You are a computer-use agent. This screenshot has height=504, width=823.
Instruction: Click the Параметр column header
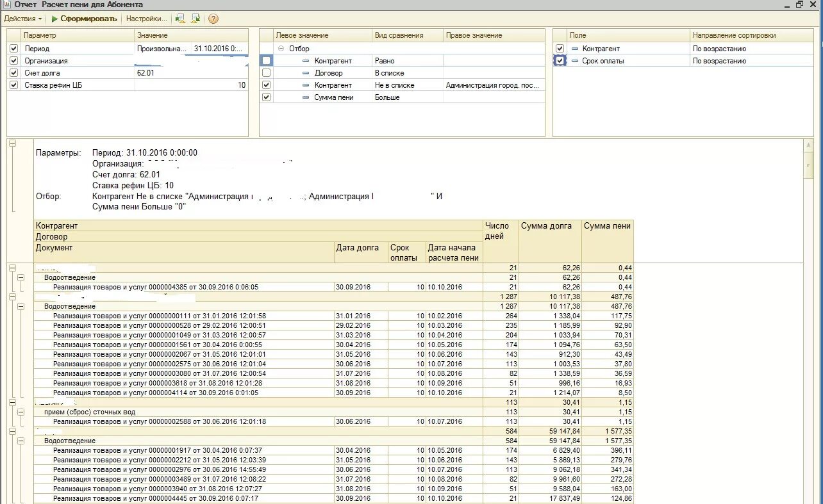click(x=78, y=35)
